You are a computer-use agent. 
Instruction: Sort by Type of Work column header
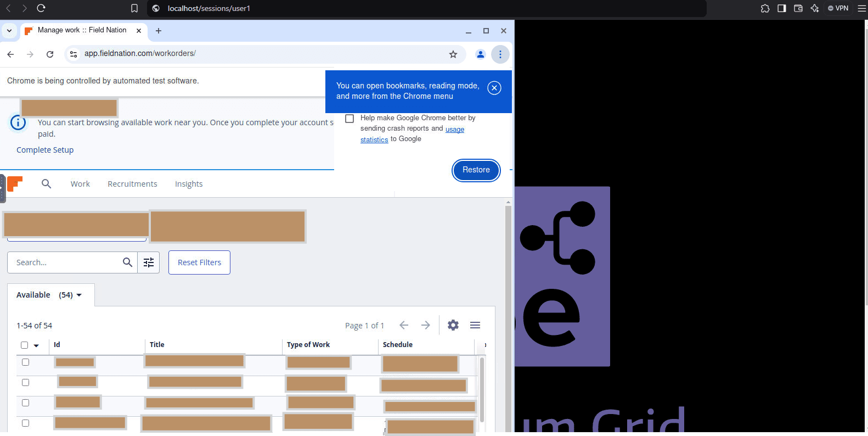pyautogui.click(x=308, y=345)
